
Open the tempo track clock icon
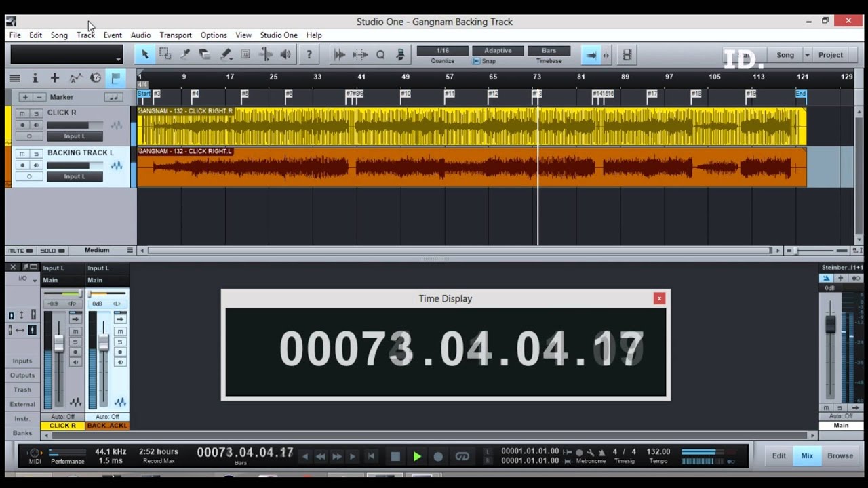[96, 78]
